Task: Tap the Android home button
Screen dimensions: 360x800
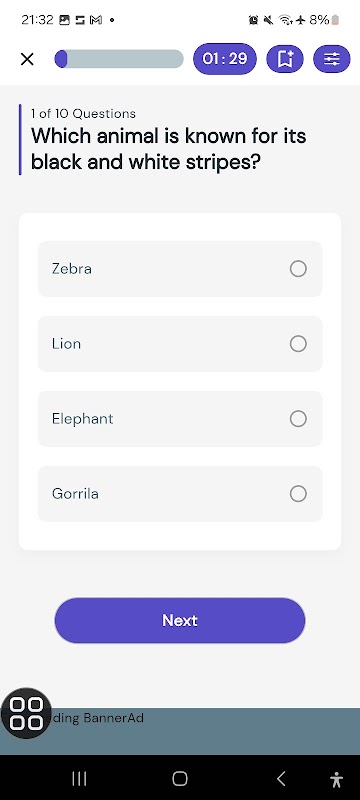Action: tap(180, 779)
